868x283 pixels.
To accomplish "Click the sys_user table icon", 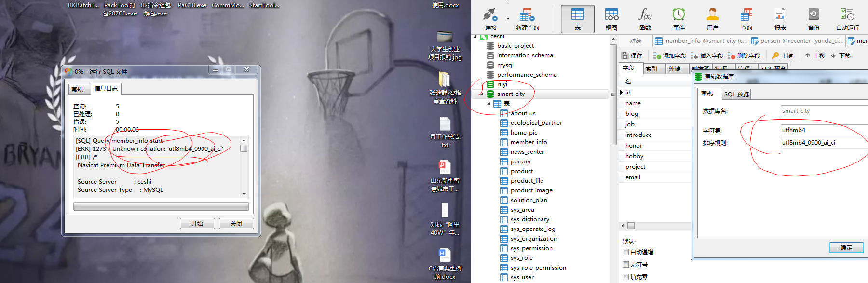I will click(x=504, y=277).
